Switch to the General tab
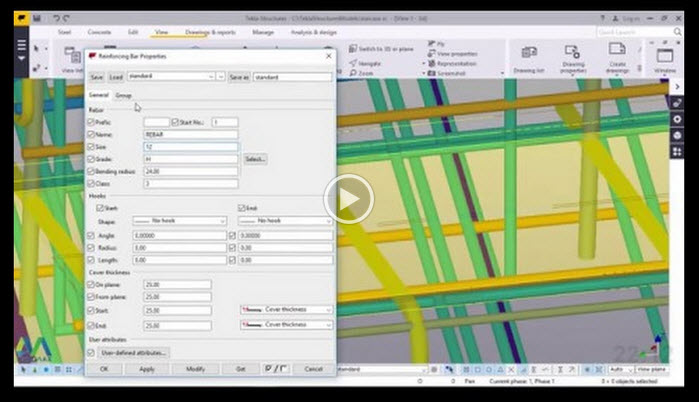This screenshot has height=402, width=699. (x=99, y=95)
